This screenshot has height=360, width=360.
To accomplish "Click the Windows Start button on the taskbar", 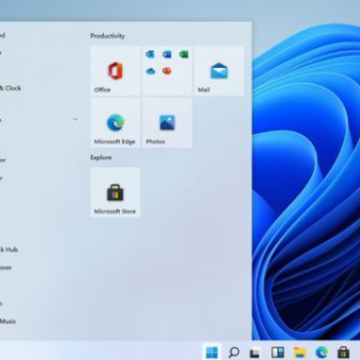I will (x=212, y=352).
